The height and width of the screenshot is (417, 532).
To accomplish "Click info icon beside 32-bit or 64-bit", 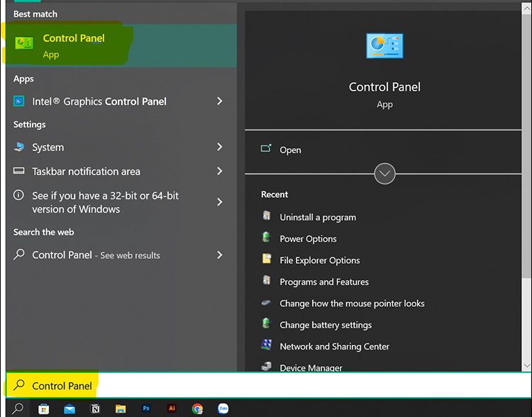I will pos(18,195).
